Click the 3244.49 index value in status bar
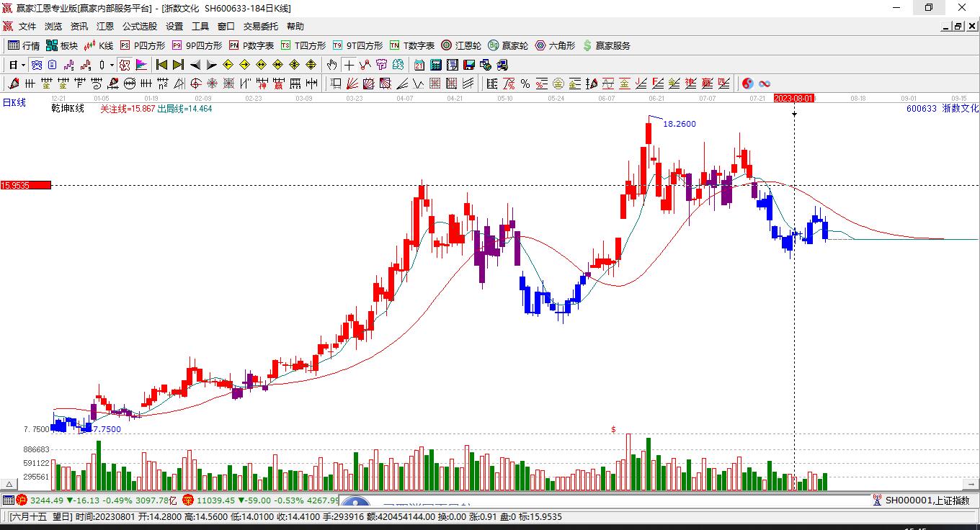 (48, 500)
